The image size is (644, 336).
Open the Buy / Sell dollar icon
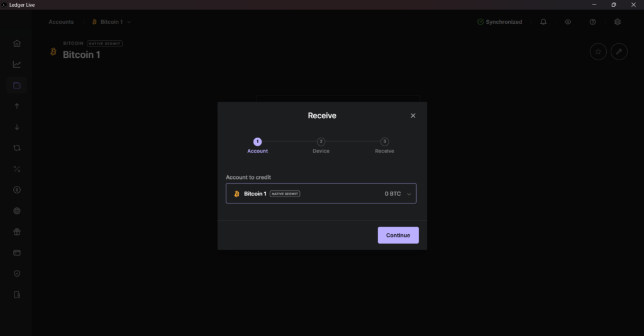click(17, 190)
